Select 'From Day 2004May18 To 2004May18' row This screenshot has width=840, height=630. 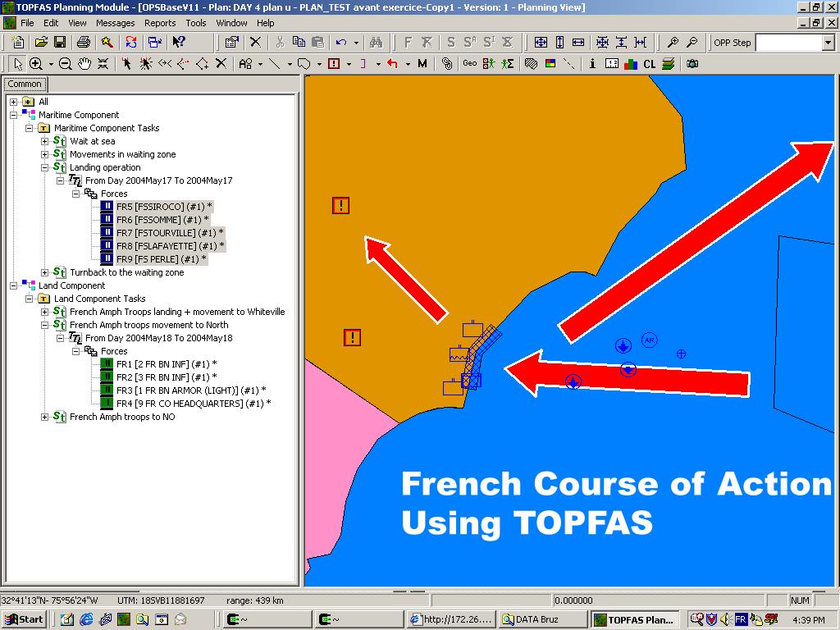click(x=158, y=338)
